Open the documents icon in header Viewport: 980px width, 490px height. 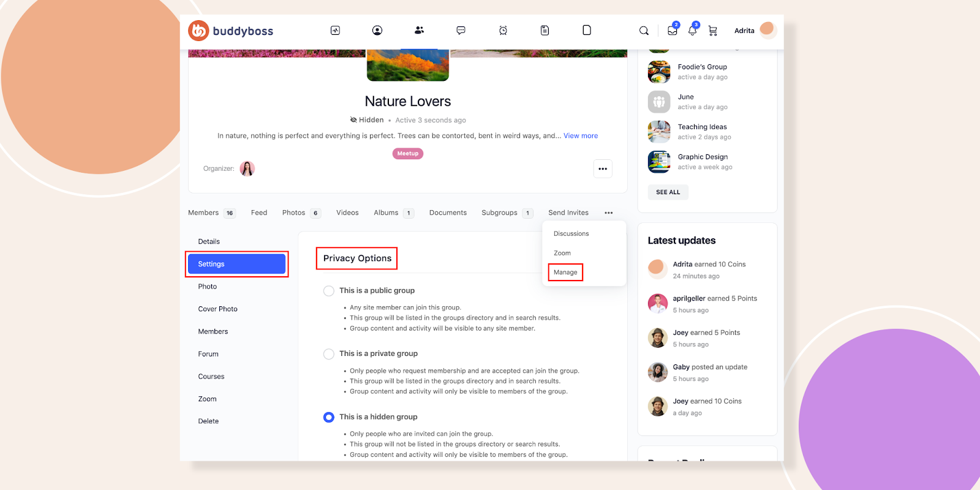(x=545, y=30)
